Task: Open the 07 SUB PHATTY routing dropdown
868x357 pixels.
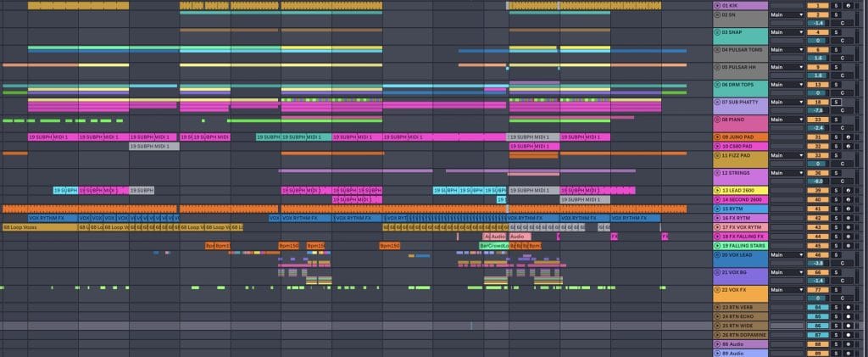Action: [x=786, y=102]
